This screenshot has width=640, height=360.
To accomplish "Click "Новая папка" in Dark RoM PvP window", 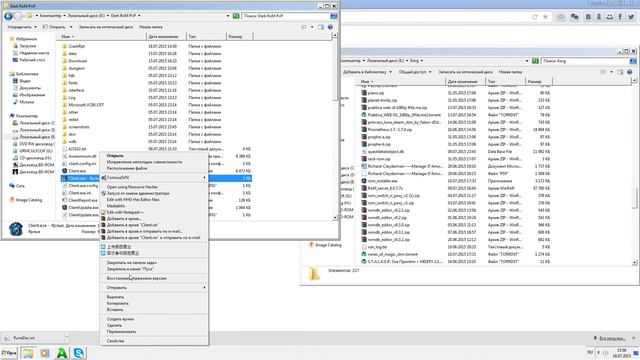I will click(x=151, y=27).
